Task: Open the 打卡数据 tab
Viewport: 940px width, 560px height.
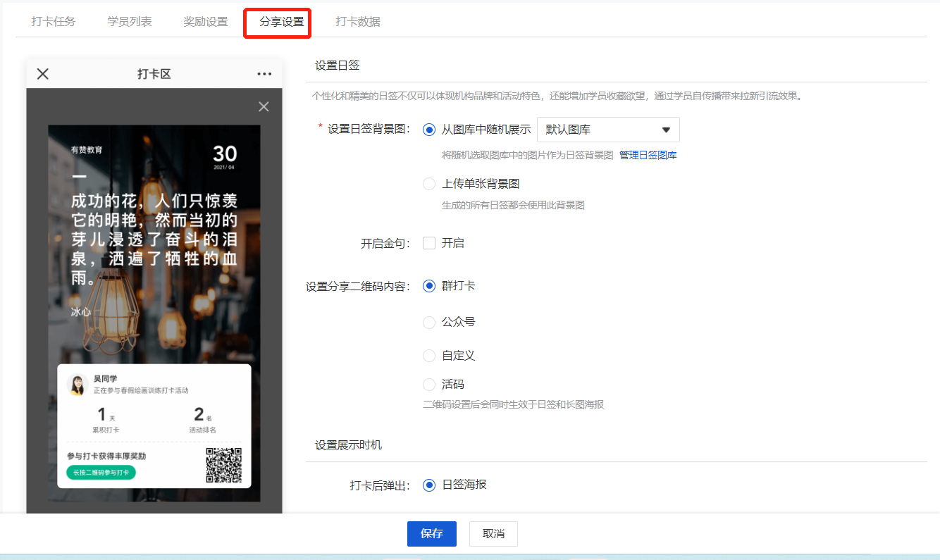Action: click(358, 22)
